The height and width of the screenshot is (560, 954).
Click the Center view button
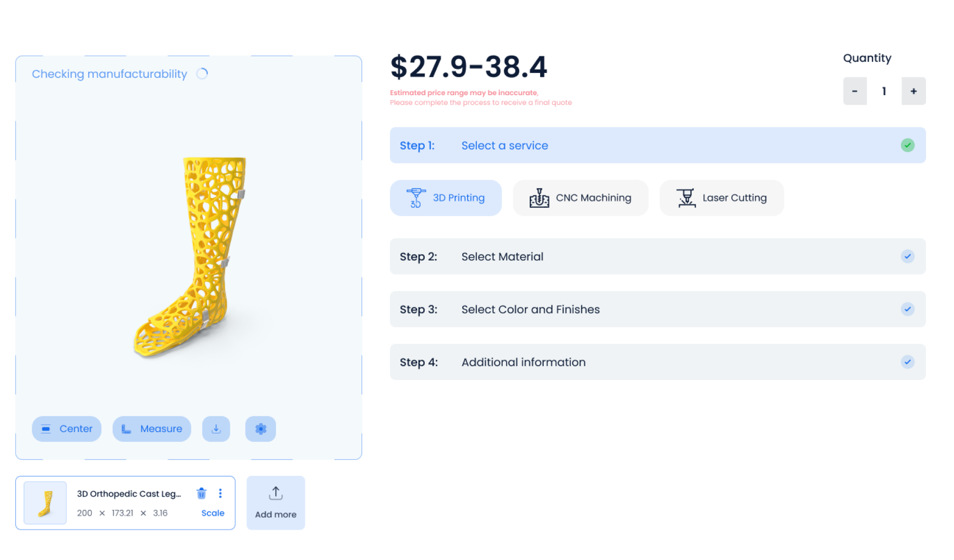pyautogui.click(x=66, y=428)
